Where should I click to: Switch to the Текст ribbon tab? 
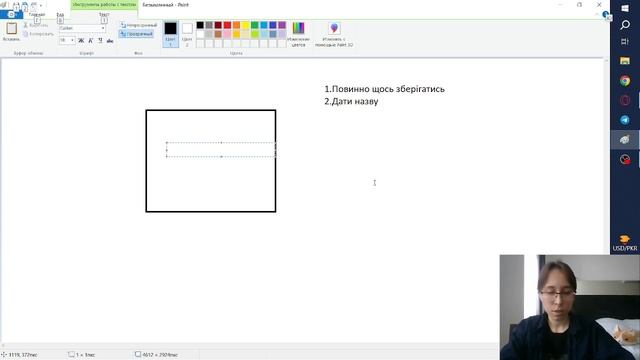coord(104,15)
